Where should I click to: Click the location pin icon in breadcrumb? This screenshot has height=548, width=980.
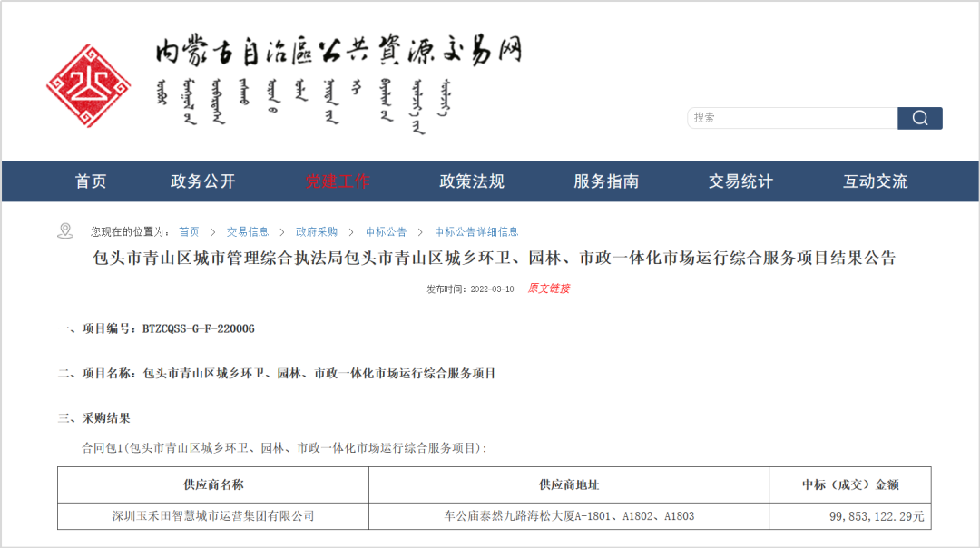click(65, 231)
